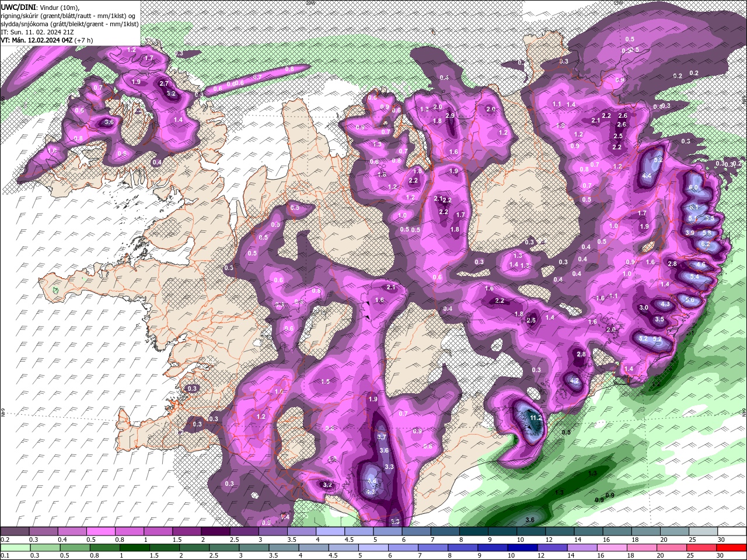Image resolution: width=747 pixels, height=560 pixels.
Task: Click the 4.2 value on the map
Action: pos(574,381)
